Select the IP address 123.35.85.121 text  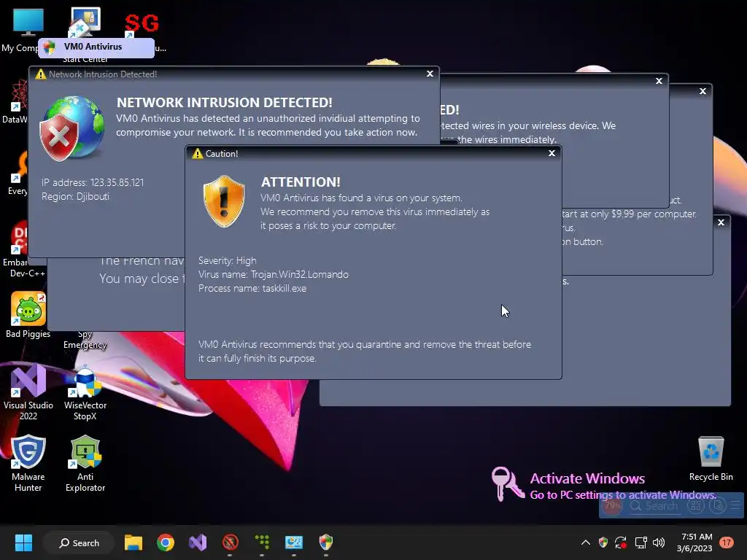(93, 182)
